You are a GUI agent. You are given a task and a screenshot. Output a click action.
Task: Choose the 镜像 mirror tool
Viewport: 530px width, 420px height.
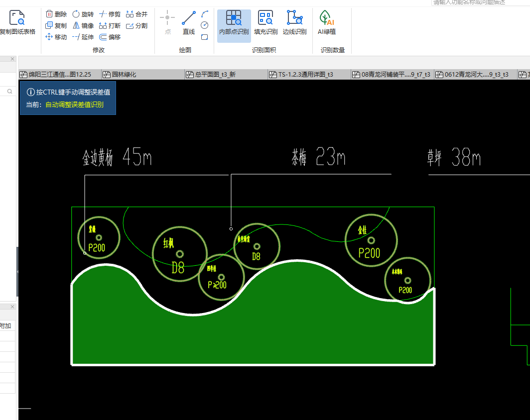point(83,26)
